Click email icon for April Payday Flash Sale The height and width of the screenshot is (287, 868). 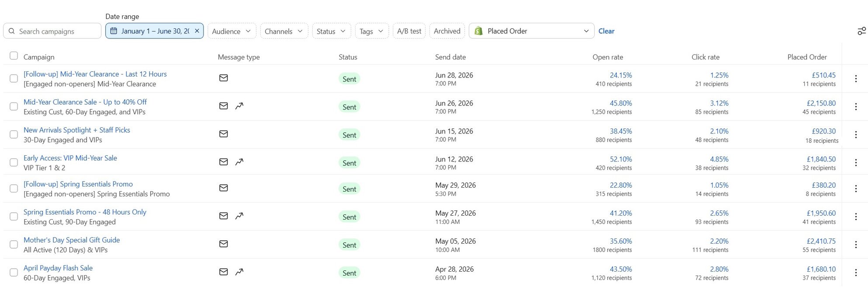224,272
